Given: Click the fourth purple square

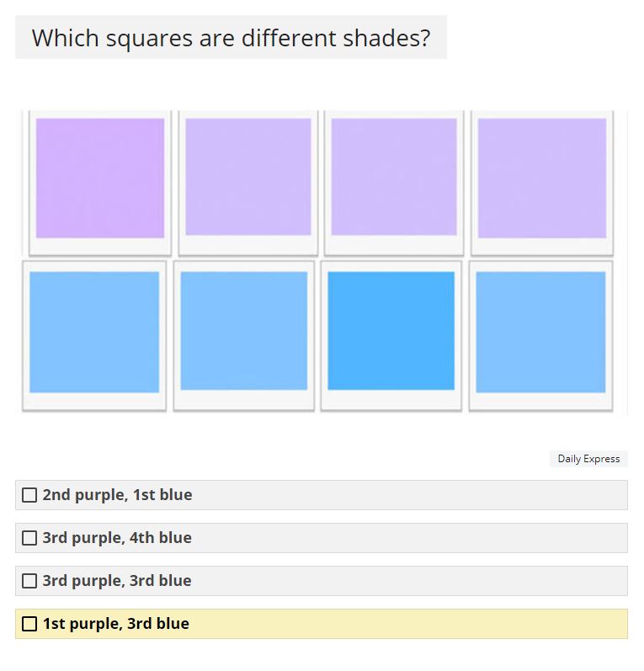Looking at the screenshot, I should tap(542, 178).
